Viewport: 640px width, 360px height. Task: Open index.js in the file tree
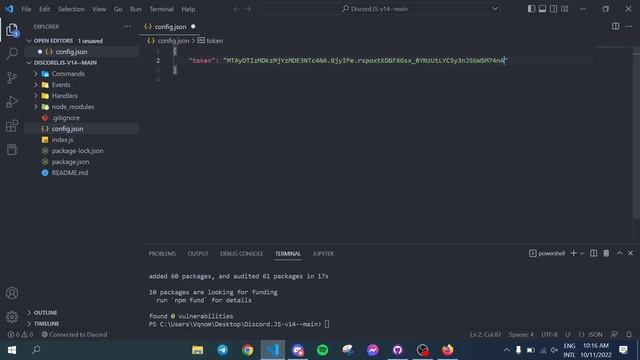62,140
